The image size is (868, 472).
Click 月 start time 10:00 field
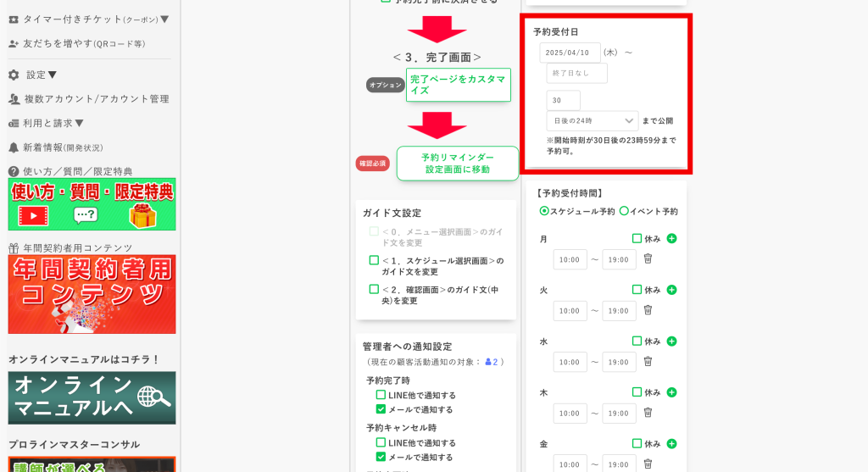[x=570, y=259]
